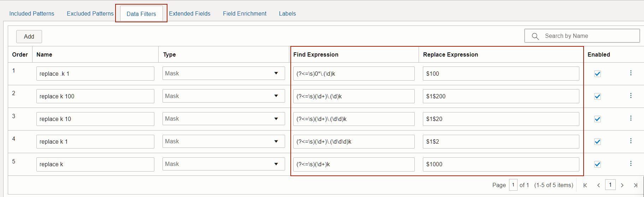
Task: Edit replace expression '$1$2'
Action: click(501, 141)
